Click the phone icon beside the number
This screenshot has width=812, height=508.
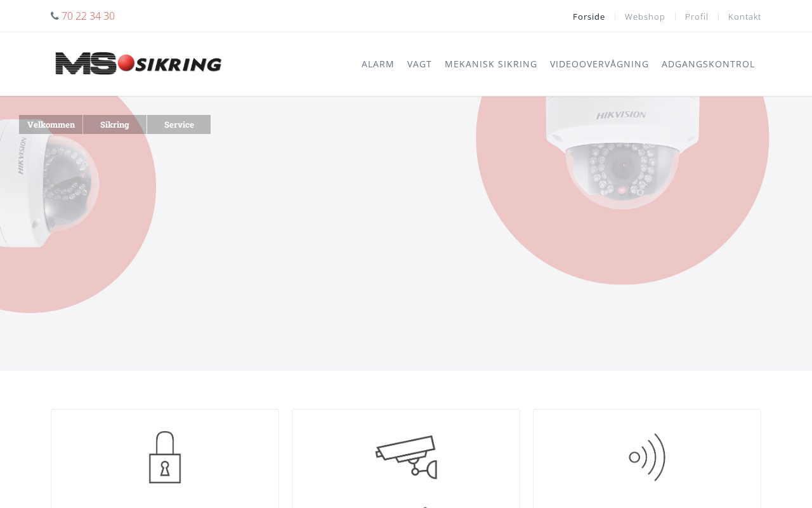pyautogui.click(x=55, y=16)
